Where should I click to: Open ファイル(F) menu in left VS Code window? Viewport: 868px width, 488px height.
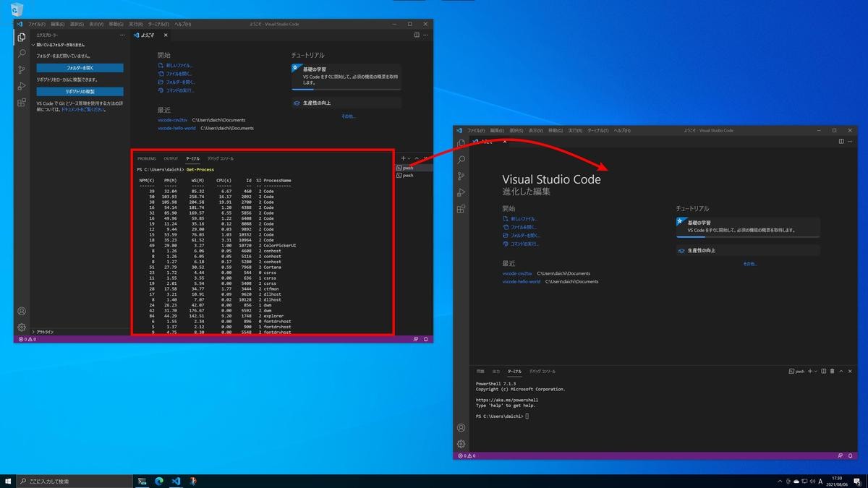(x=37, y=24)
